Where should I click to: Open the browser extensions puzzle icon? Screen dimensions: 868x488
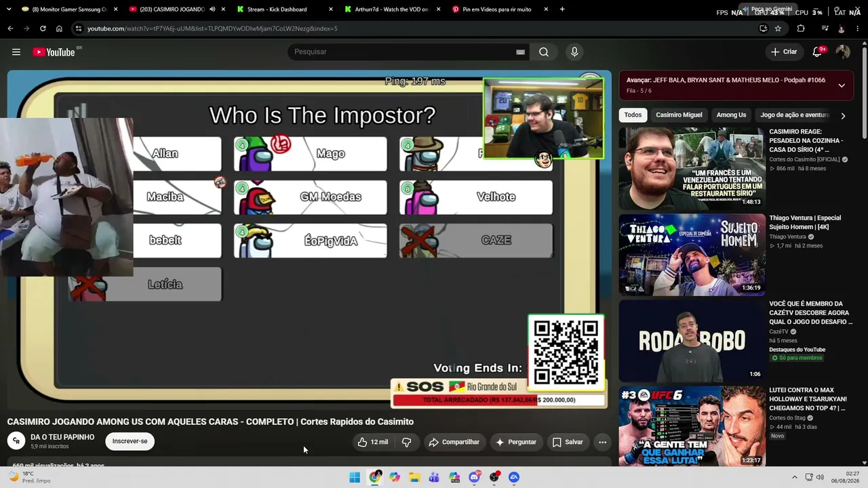(801, 28)
